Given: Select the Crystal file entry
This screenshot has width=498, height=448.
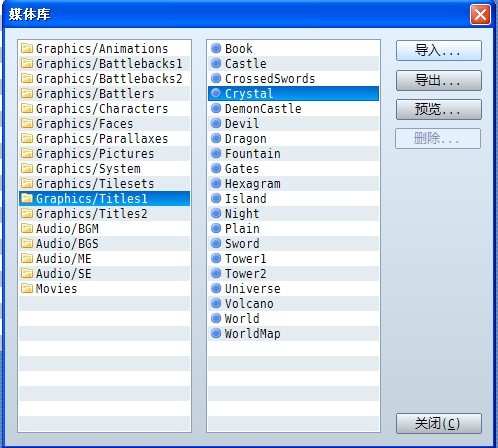Looking at the screenshot, I should pos(293,93).
